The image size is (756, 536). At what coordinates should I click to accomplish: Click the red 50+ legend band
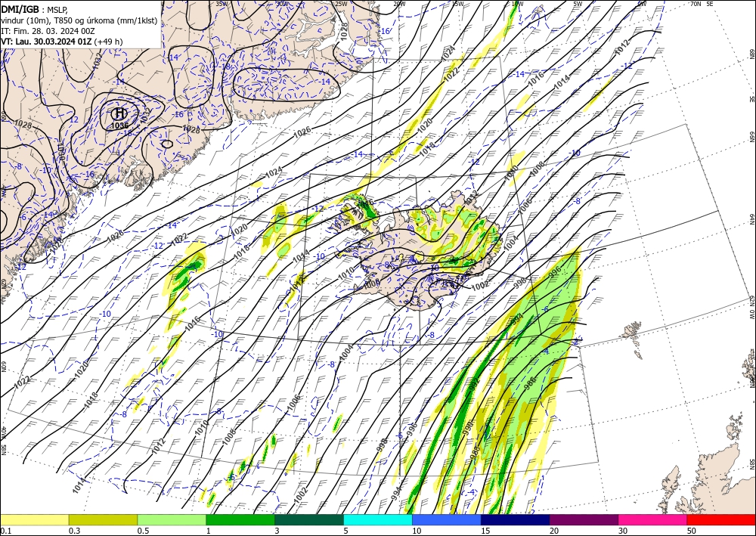721,519
